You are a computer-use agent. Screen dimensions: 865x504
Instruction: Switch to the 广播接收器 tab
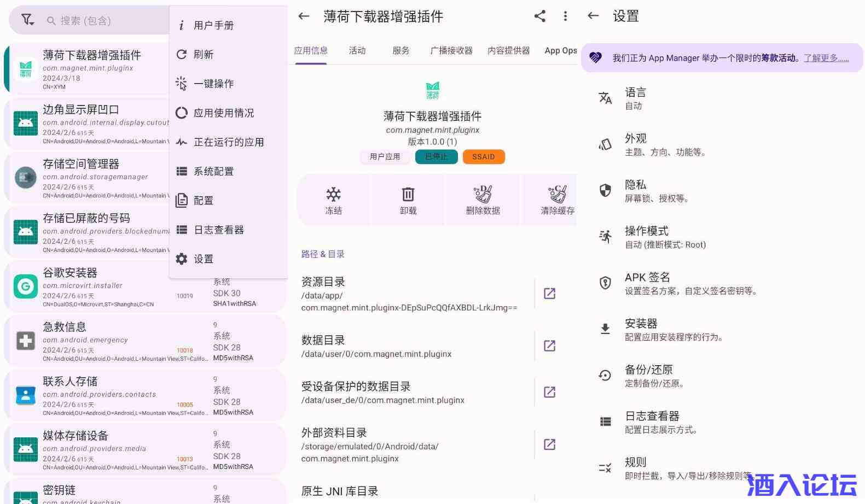click(x=451, y=50)
